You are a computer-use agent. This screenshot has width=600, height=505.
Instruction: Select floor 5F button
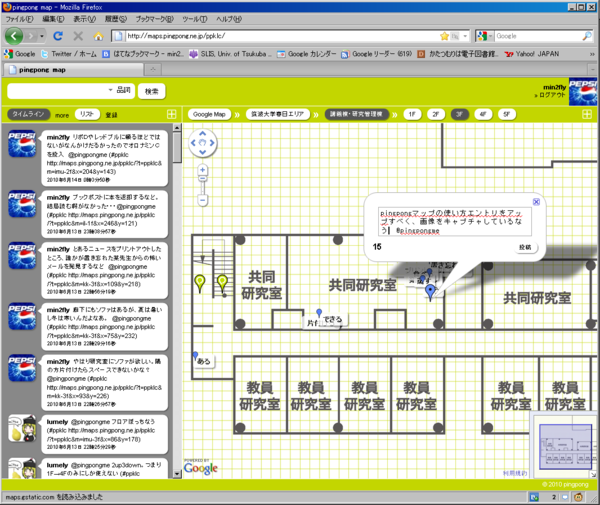[x=507, y=114]
